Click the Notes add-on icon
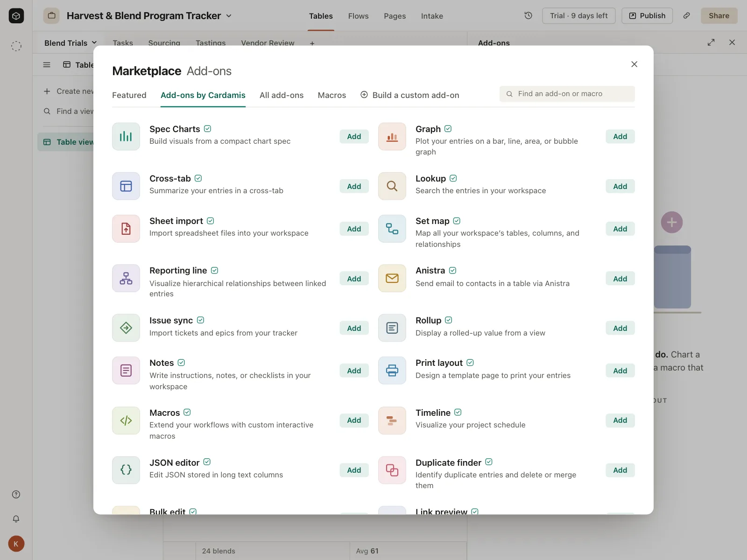747x560 pixels. [x=126, y=371]
